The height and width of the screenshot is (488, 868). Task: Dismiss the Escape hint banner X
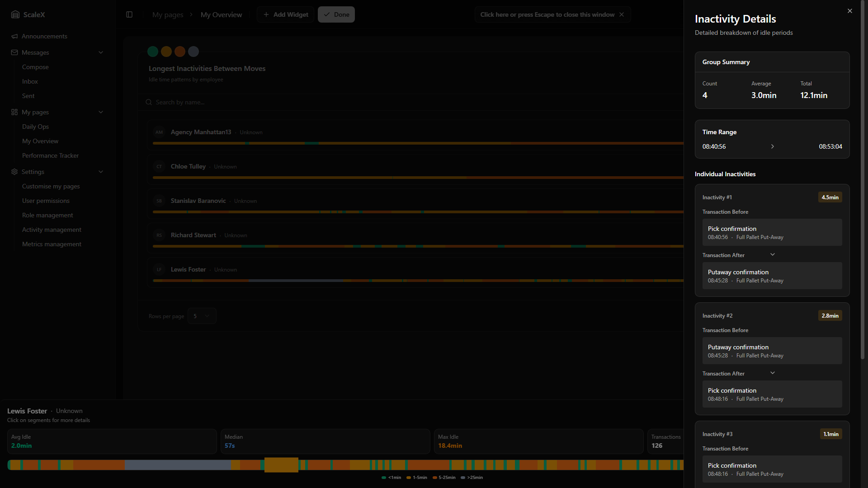point(622,14)
